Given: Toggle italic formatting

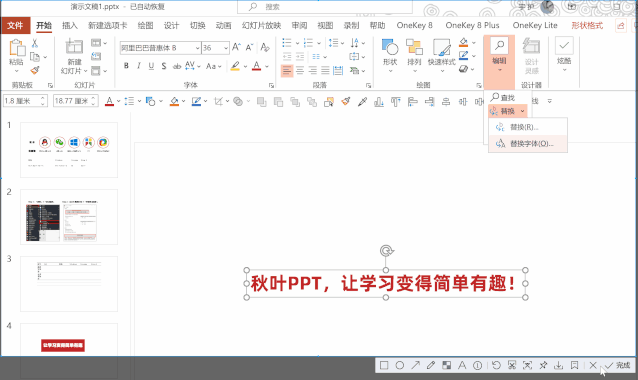Looking at the screenshot, I should [139, 66].
